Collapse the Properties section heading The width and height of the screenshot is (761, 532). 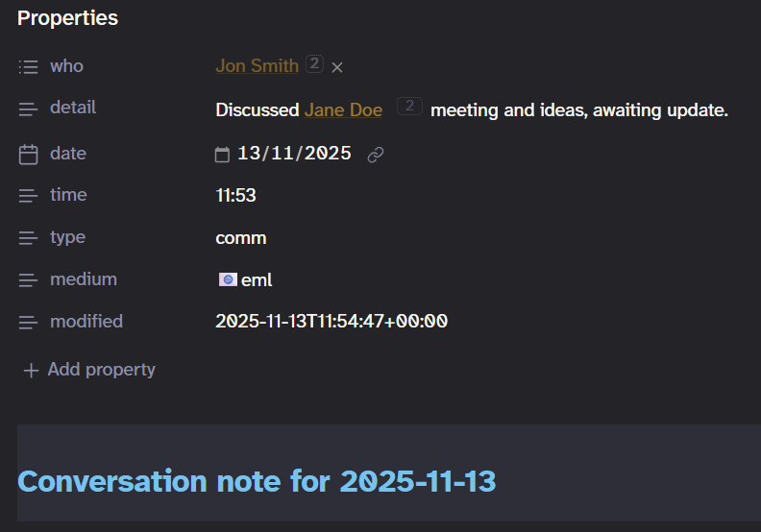coord(67,18)
